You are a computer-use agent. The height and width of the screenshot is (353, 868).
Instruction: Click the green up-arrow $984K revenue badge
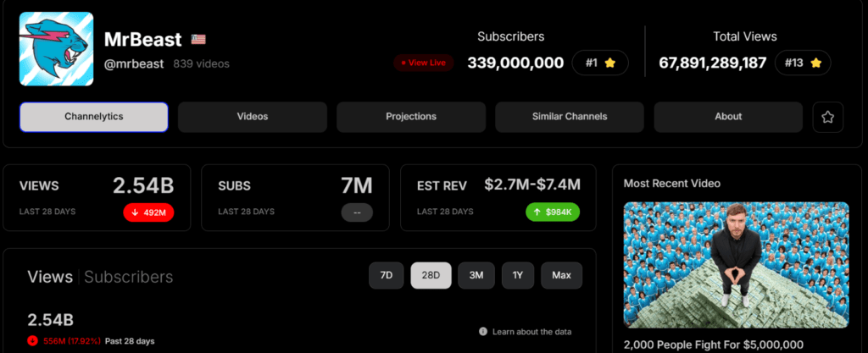[x=553, y=212]
